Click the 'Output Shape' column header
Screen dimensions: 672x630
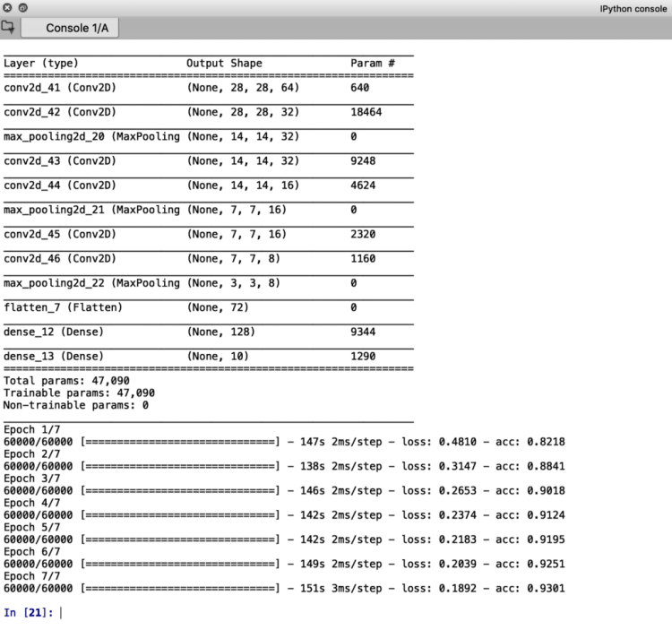[224, 64]
